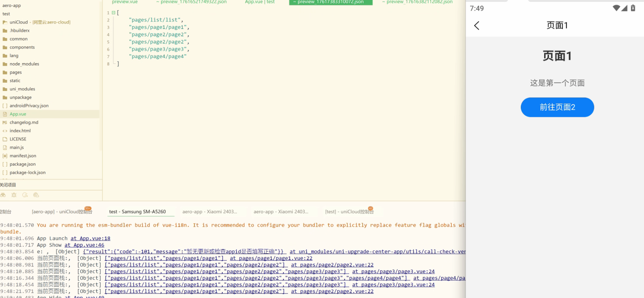Tap the back arrow in phone preview
Image resolution: width=644 pixels, height=298 pixels.
(x=477, y=26)
